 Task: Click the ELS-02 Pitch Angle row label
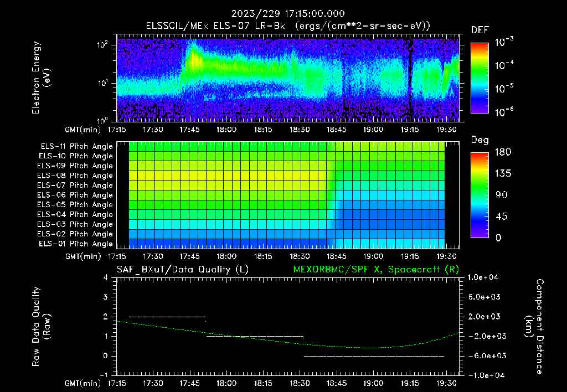75,234
